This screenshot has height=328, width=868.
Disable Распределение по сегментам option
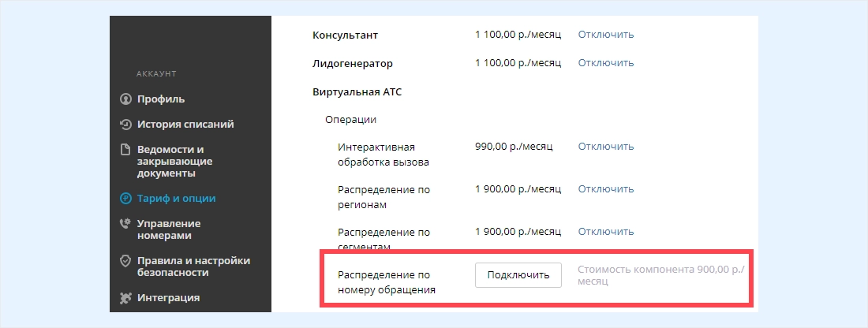click(606, 231)
